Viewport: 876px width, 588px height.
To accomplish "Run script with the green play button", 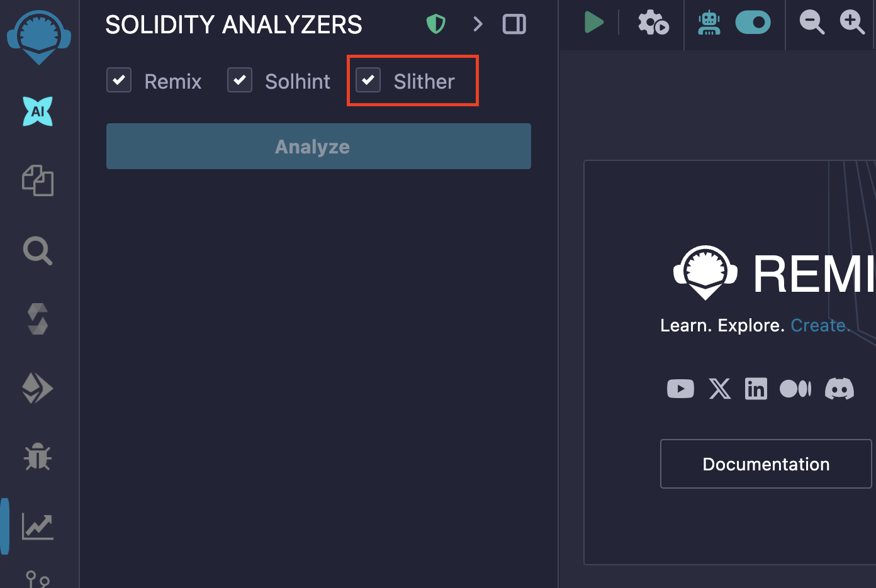I will (x=593, y=22).
